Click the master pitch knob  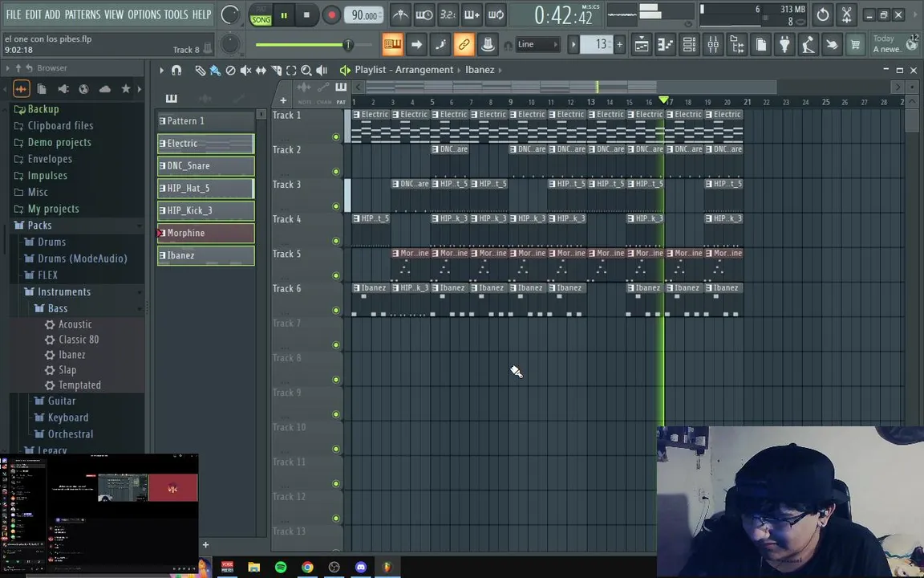point(230,44)
